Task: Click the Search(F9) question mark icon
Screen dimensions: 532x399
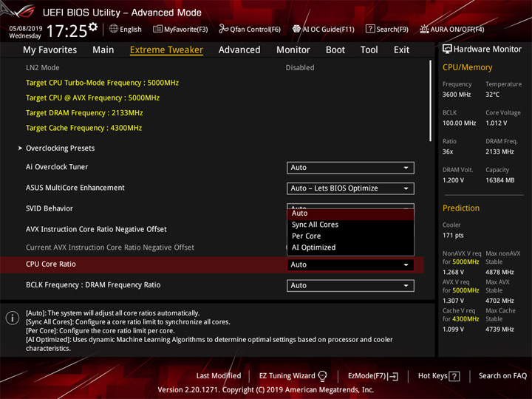Action: 370,29
